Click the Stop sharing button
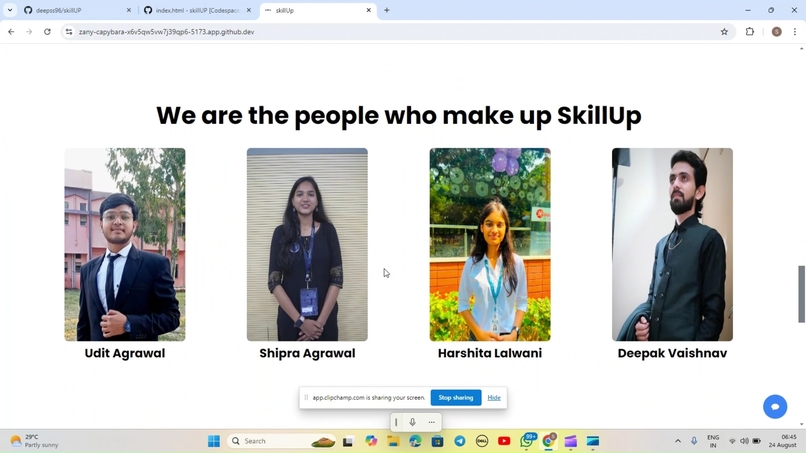Viewport: 806px width, 453px height. point(456,397)
